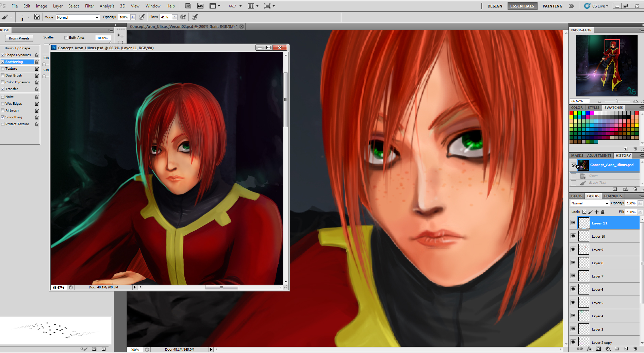Add a layer style with fx icon
The image size is (644, 353).
590,349
